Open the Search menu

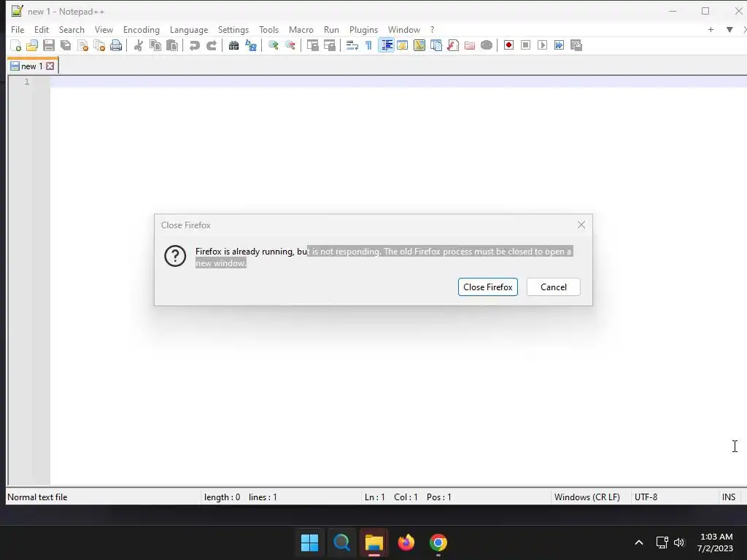pos(71,29)
